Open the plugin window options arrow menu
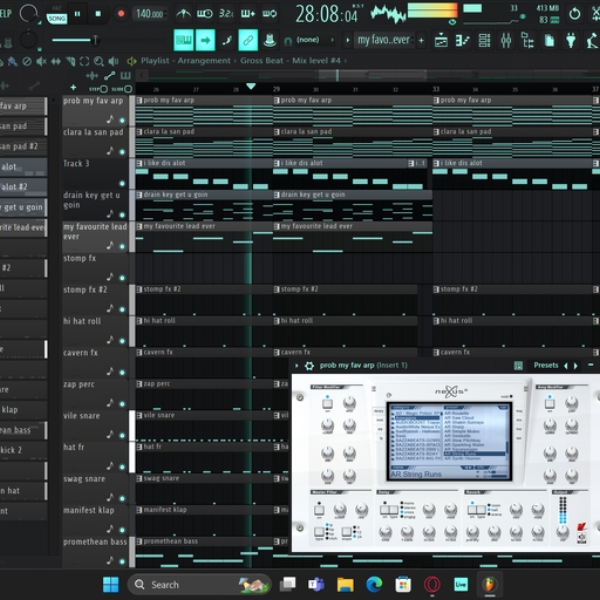Image resolution: width=600 pixels, height=600 pixels. (297, 366)
